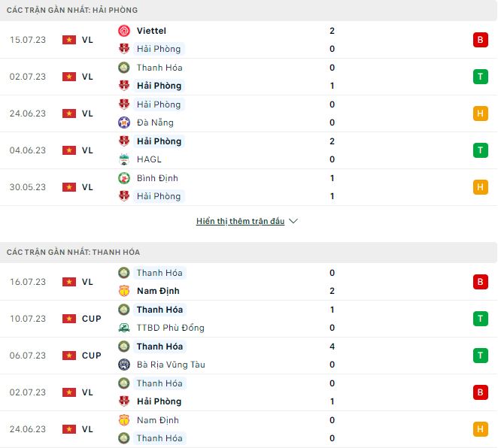Click the 24.06.23 Nam Định vs Thanh Hóa row
Screen dimensions: 498x448
tap(248, 429)
